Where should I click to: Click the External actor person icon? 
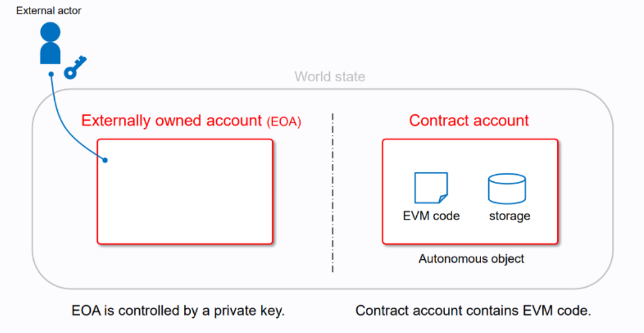pos(50,44)
